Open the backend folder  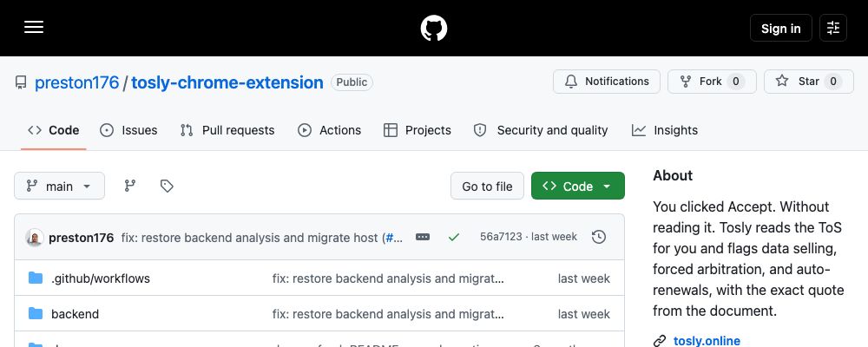[x=76, y=314]
